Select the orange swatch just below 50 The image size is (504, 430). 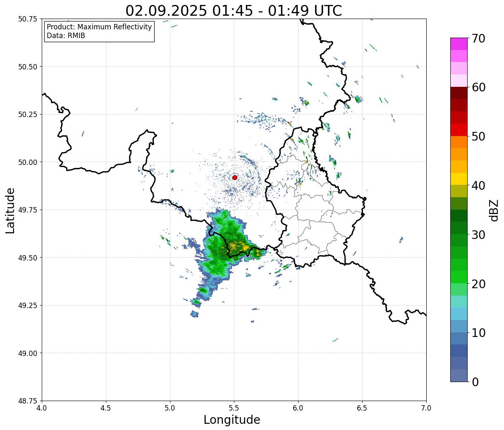tap(459, 142)
